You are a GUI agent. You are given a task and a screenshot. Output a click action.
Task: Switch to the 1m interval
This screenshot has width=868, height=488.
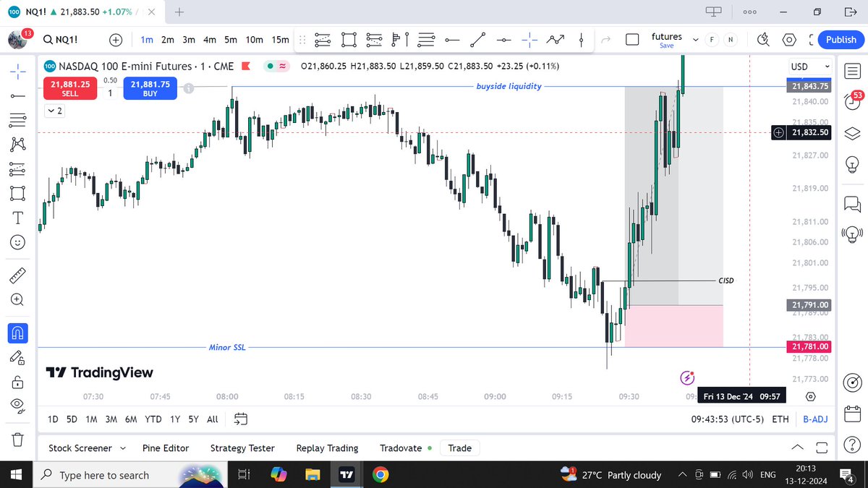tap(147, 40)
